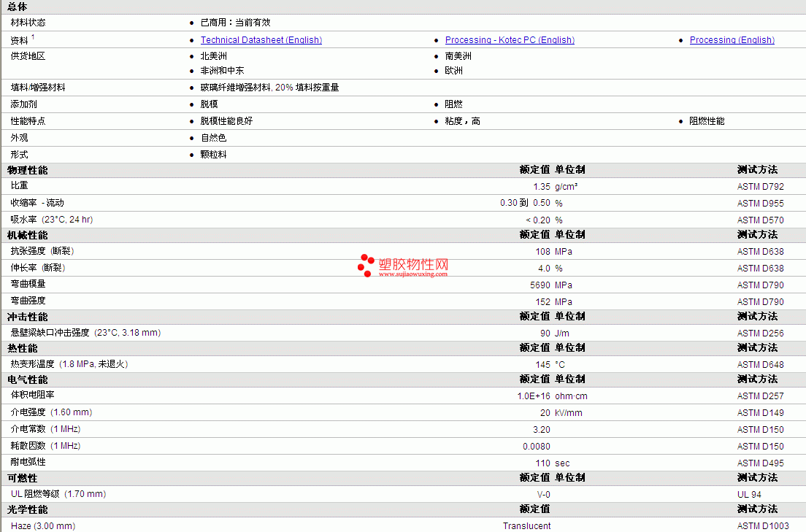Click ASTM D570 test method
This screenshot has width=806, height=532.
[x=760, y=220]
